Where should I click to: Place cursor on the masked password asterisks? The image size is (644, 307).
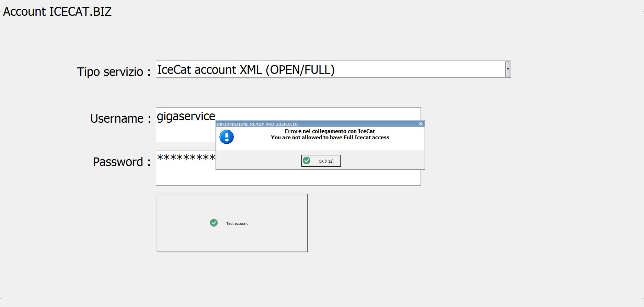(x=186, y=157)
